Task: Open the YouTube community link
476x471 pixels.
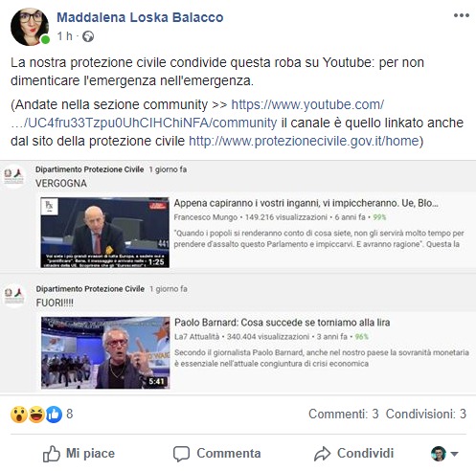Action: tap(197, 114)
